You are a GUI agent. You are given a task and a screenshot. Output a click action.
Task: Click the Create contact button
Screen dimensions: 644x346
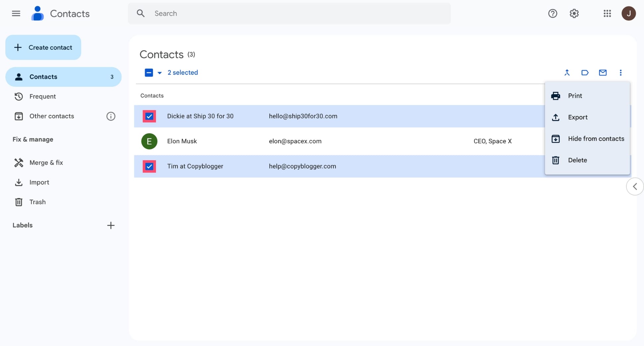(x=43, y=47)
